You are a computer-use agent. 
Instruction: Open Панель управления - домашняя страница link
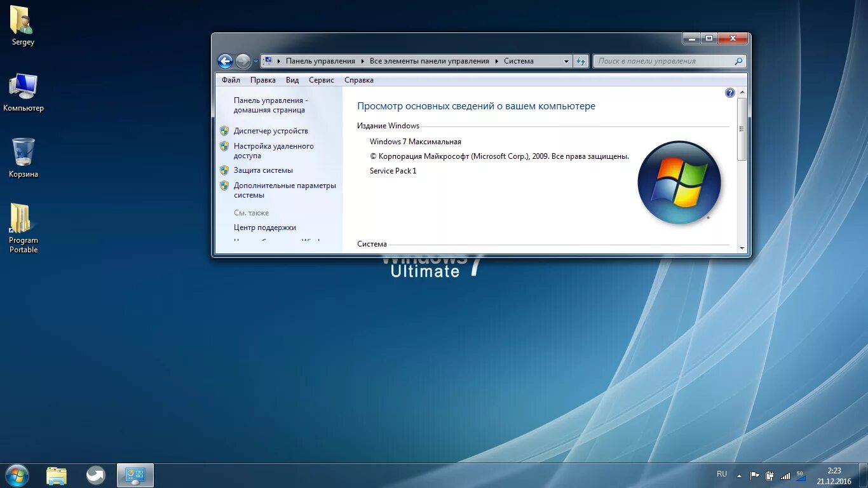(x=271, y=105)
